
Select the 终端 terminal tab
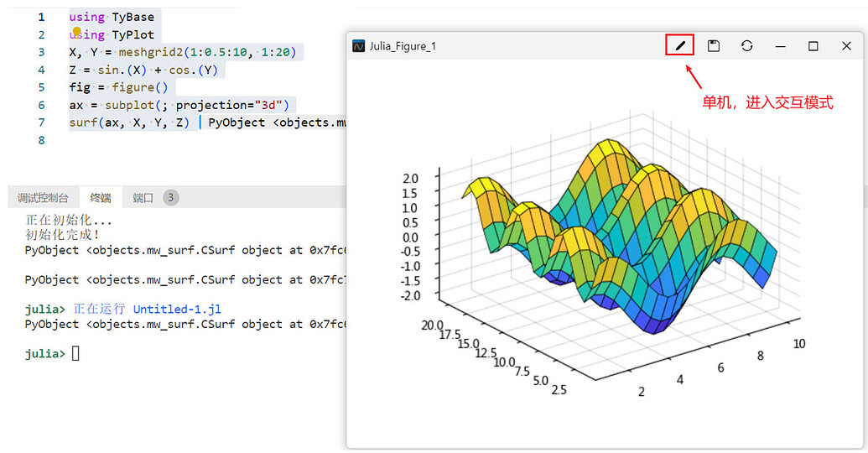[101, 198]
